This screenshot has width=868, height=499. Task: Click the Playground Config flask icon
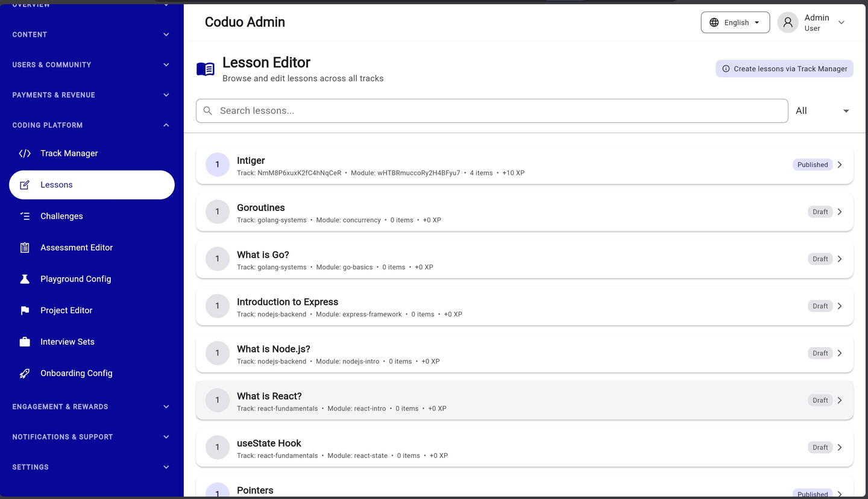(25, 279)
